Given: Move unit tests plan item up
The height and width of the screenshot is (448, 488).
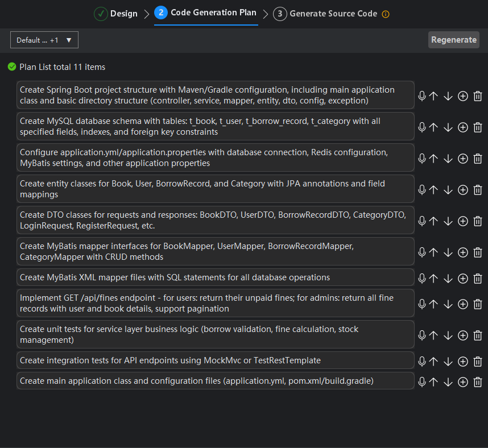Looking at the screenshot, I should (433, 335).
